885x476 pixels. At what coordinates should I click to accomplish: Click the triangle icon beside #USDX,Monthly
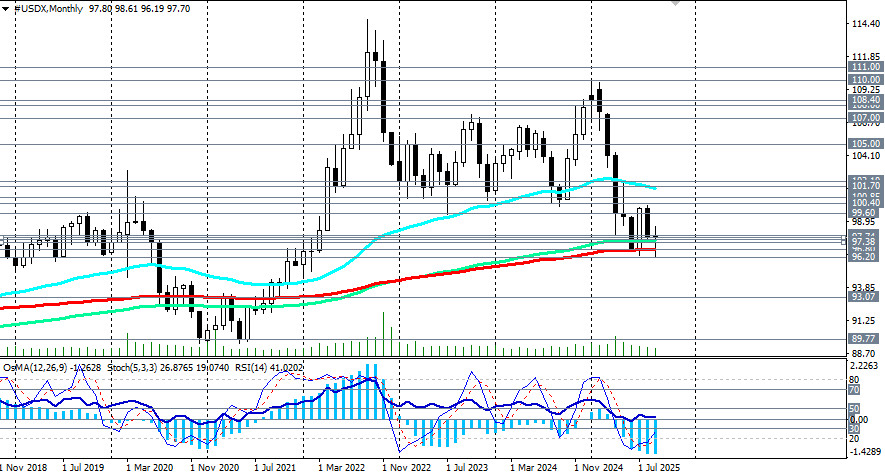5,6
